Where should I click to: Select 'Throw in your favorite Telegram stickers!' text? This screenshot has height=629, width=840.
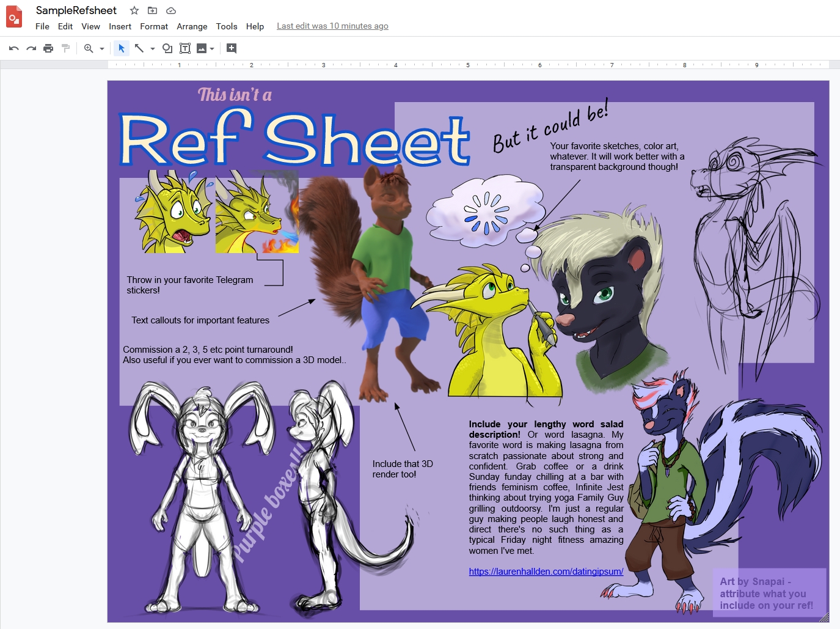click(x=190, y=285)
